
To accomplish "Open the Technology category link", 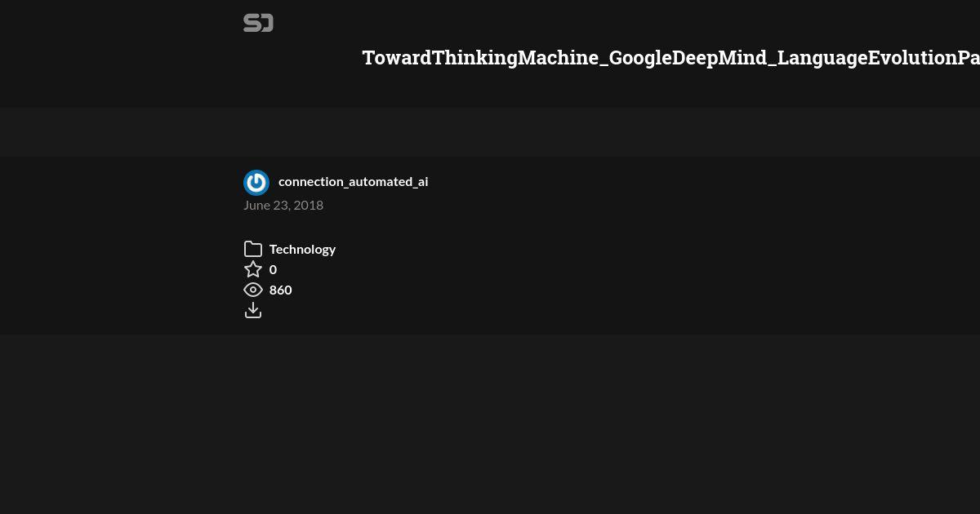I will coord(302,249).
